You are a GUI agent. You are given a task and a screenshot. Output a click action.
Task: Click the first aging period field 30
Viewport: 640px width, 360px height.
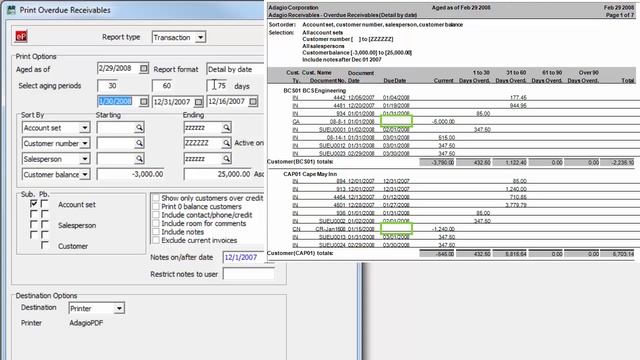pos(107,86)
